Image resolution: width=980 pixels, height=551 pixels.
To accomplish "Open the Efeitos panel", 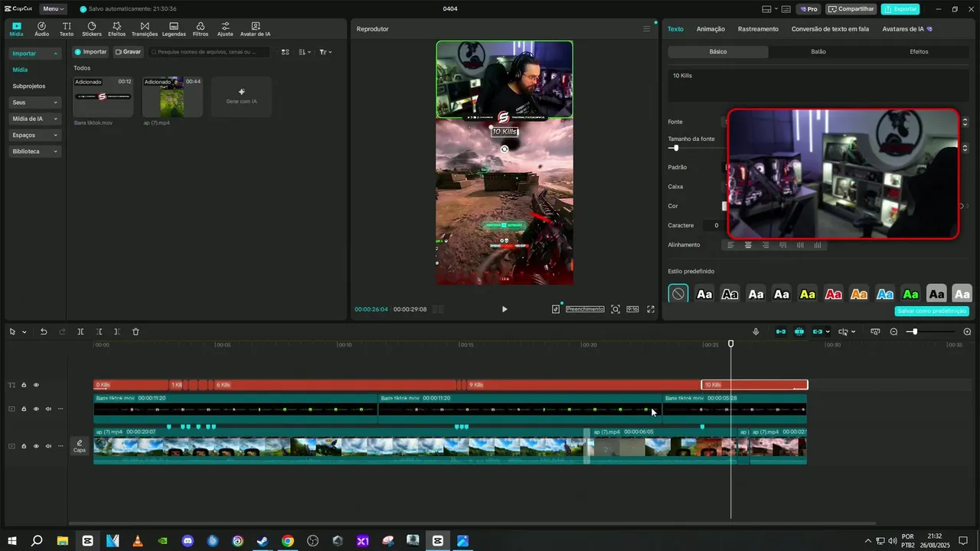I will pos(116,29).
